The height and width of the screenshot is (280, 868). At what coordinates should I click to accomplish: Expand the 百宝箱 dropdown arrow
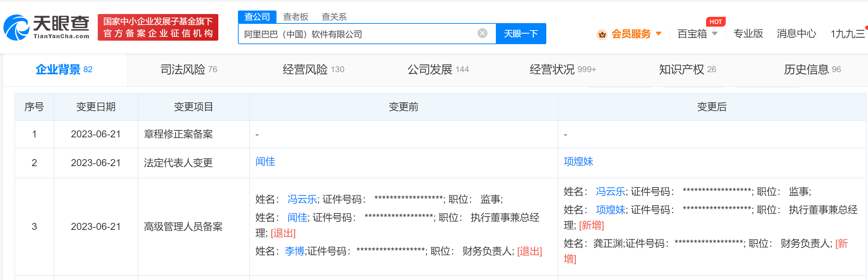pos(715,34)
